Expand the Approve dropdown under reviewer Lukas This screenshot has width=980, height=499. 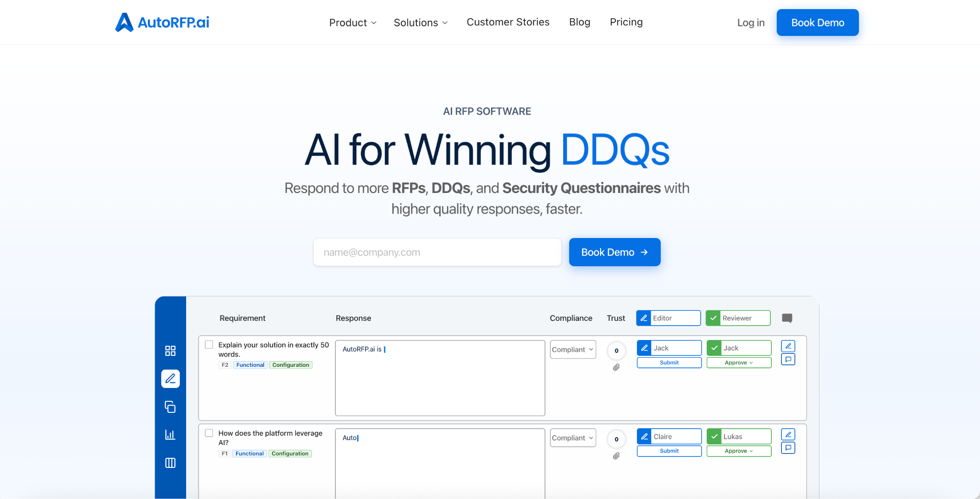tap(739, 451)
